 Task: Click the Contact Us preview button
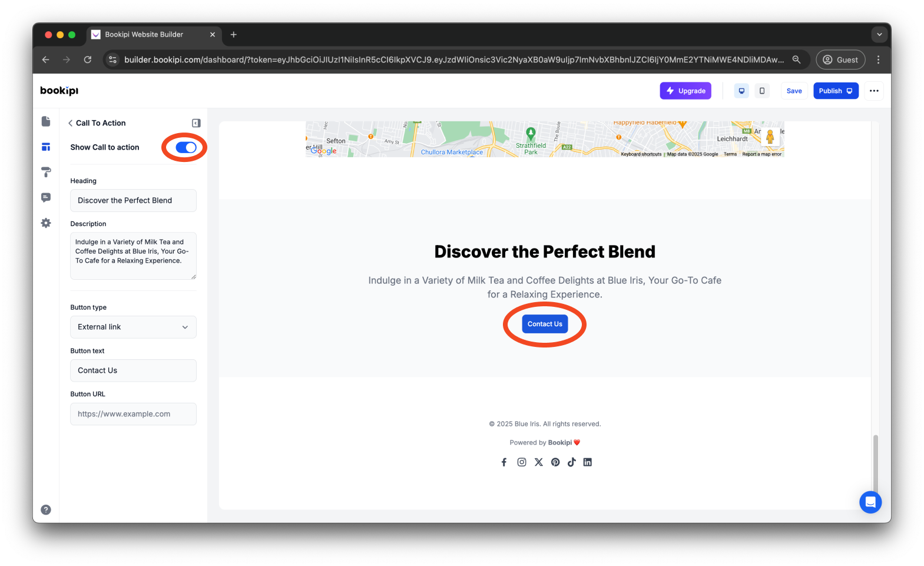[545, 324]
